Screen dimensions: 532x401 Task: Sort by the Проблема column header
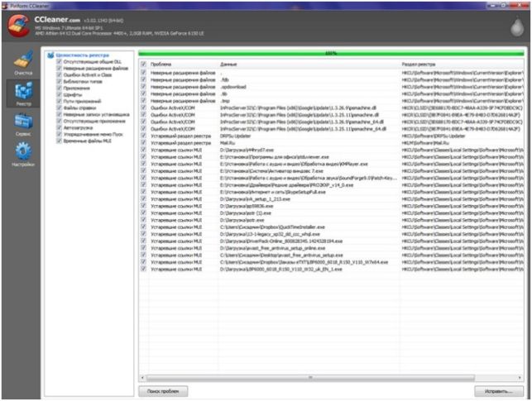tap(183, 64)
